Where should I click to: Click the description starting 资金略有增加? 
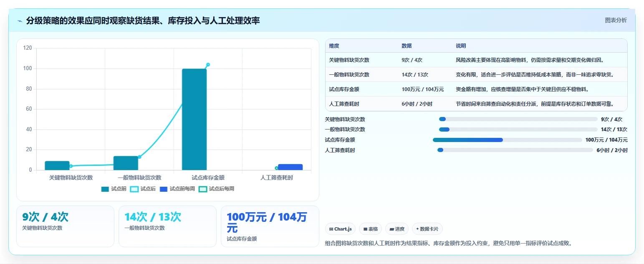pyautogui.click(x=522, y=89)
